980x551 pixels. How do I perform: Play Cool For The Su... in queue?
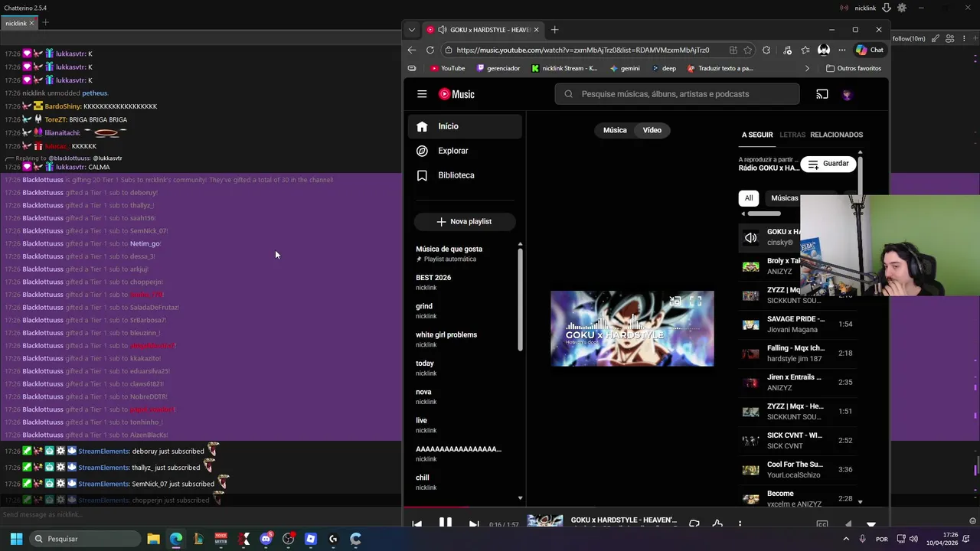pyautogui.click(x=798, y=469)
